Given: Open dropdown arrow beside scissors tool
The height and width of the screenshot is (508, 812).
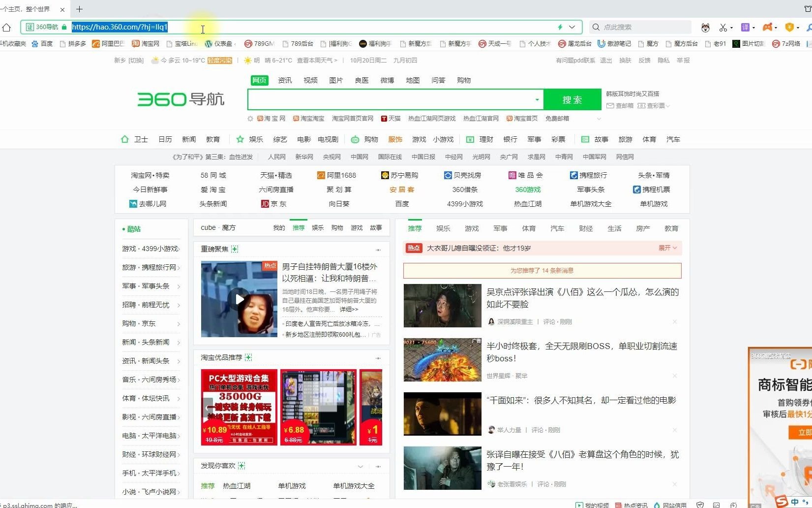Looking at the screenshot, I should 731,28.
